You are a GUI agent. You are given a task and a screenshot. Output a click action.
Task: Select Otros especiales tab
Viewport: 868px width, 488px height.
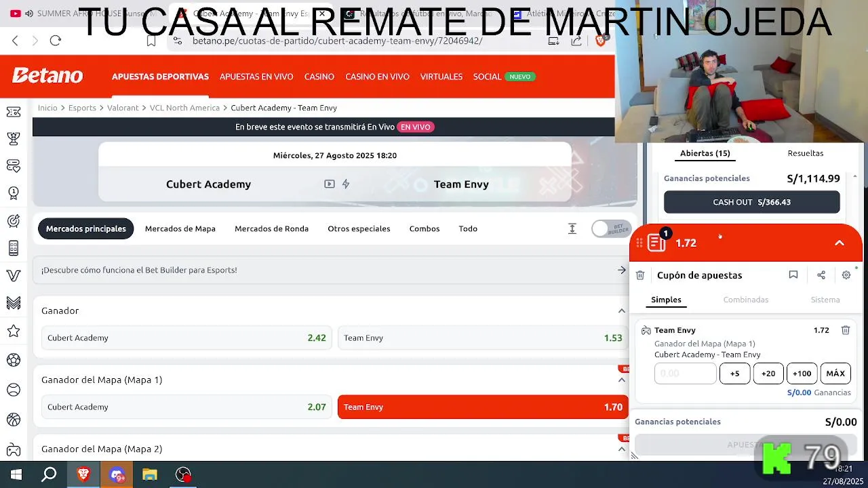click(359, 228)
